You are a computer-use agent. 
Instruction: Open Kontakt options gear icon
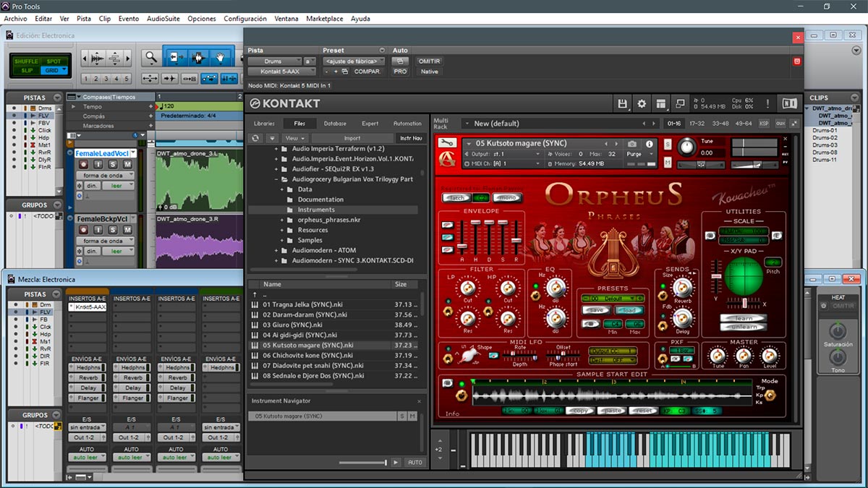(x=642, y=104)
